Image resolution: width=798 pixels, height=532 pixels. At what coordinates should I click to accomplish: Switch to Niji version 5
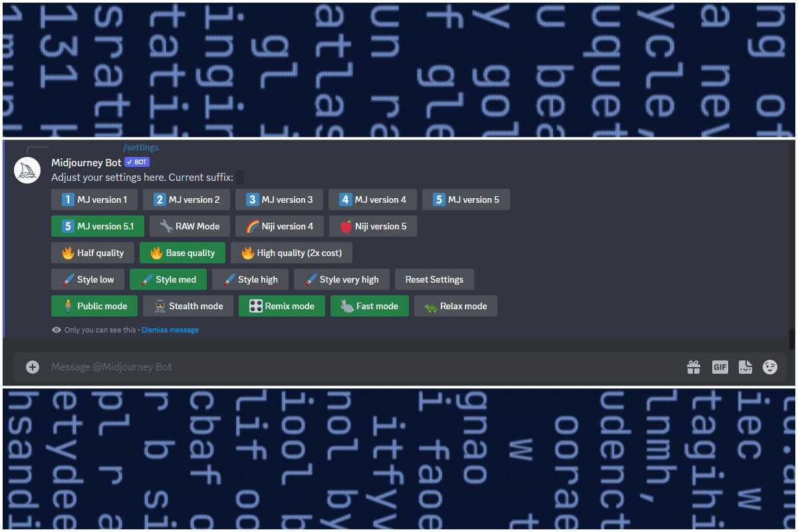pyautogui.click(x=373, y=226)
